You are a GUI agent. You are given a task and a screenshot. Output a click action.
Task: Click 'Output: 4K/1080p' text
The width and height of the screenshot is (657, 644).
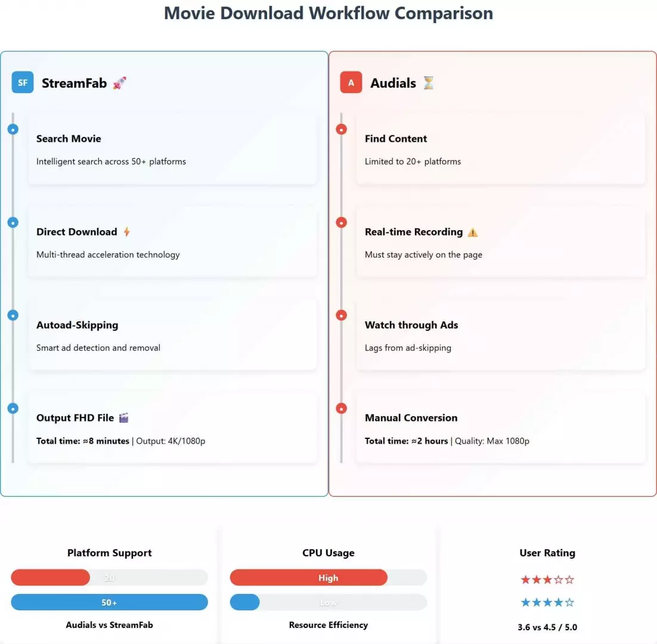pyautogui.click(x=171, y=441)
